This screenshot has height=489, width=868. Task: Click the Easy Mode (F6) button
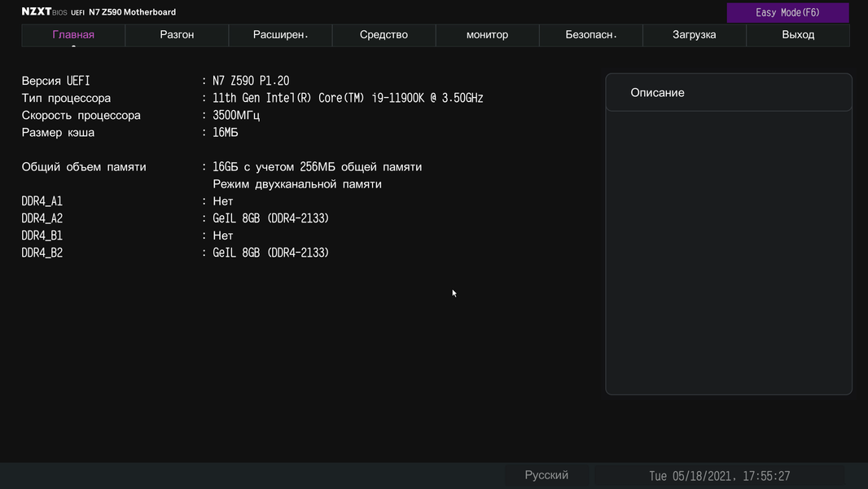coord(787,12)
